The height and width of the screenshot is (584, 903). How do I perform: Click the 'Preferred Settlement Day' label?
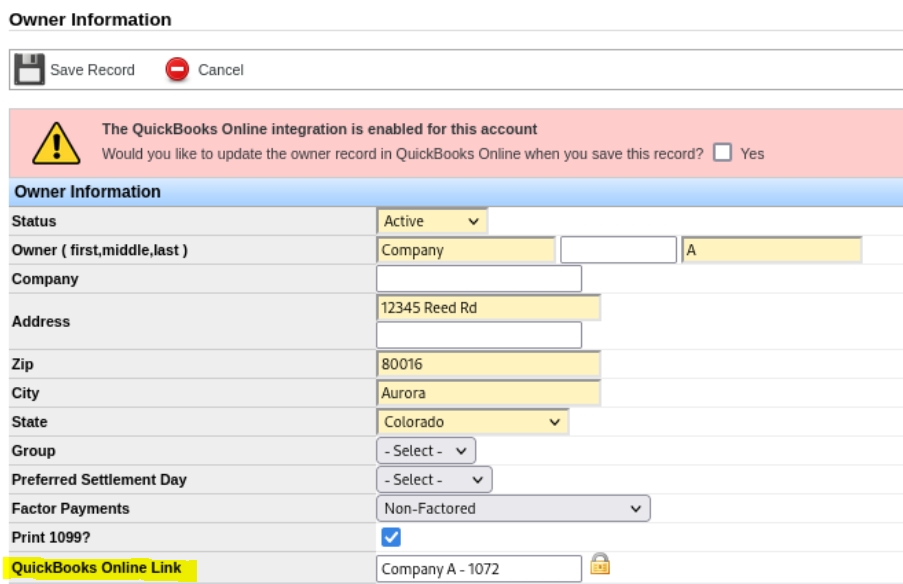(99, 480)
